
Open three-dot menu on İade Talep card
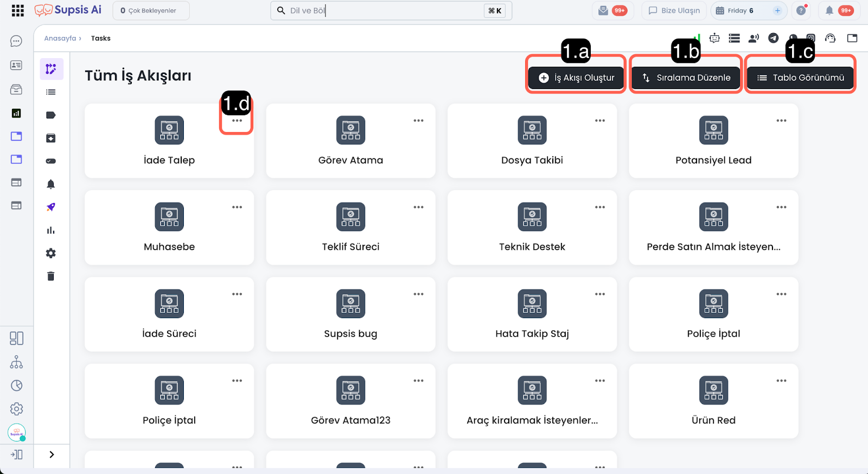[x=237, y=121]
